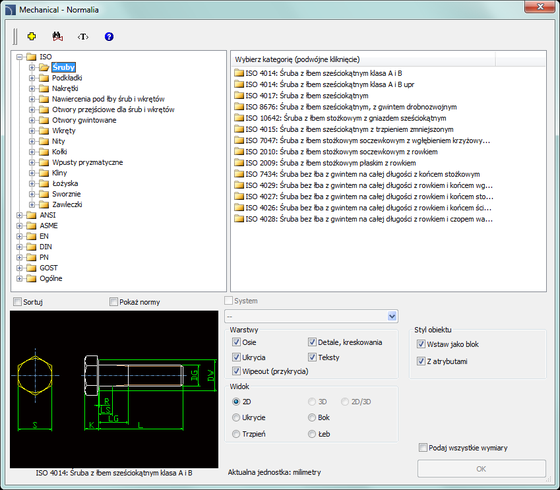Click the Wkręty folder icon

(44, 131)
